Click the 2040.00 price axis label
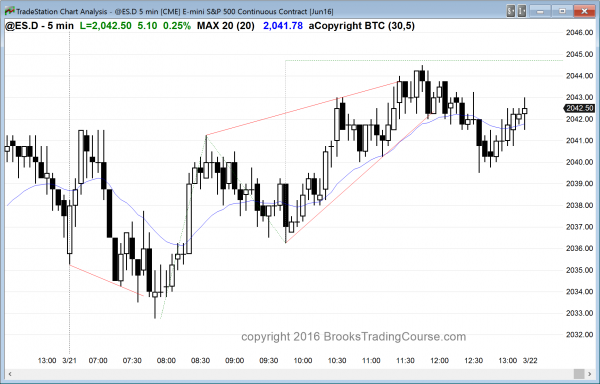600x384 pixels. [x=579, y=162]
